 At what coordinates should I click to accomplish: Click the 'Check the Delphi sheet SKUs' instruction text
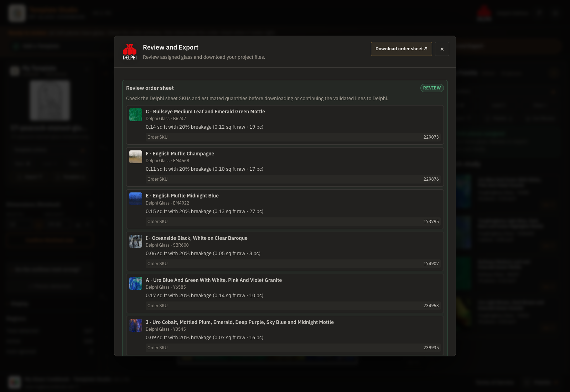(257, 98)
